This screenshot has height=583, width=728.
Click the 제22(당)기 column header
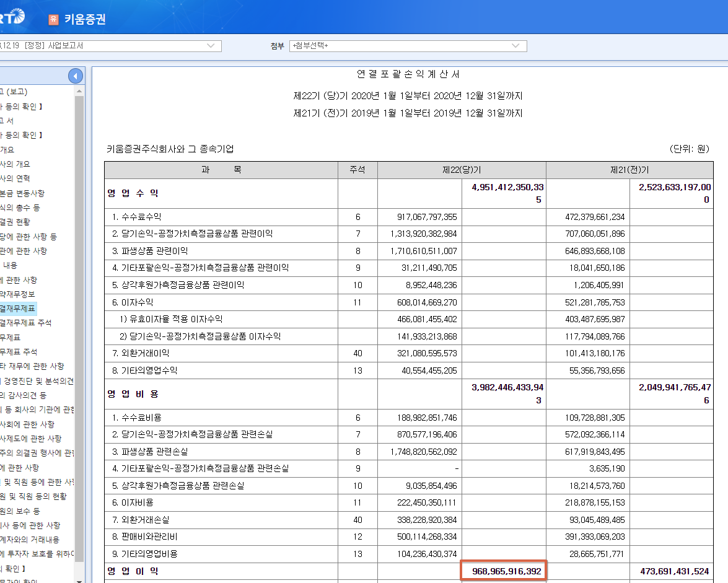[x=462, y=170]
